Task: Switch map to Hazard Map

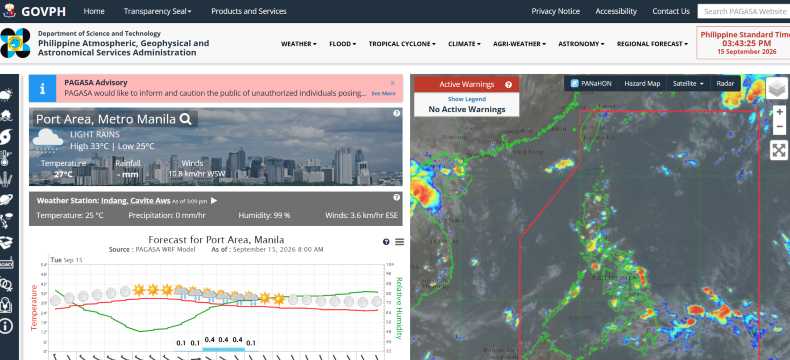Action: coord(642,84)
